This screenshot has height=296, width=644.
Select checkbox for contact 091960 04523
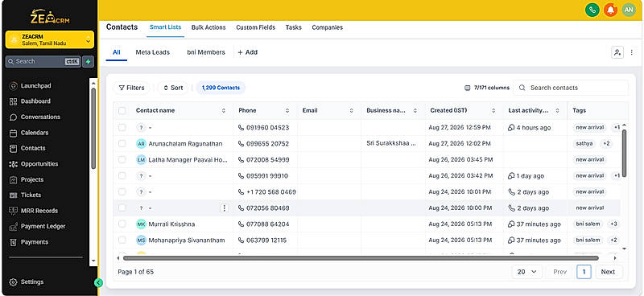tap(122, 127)
